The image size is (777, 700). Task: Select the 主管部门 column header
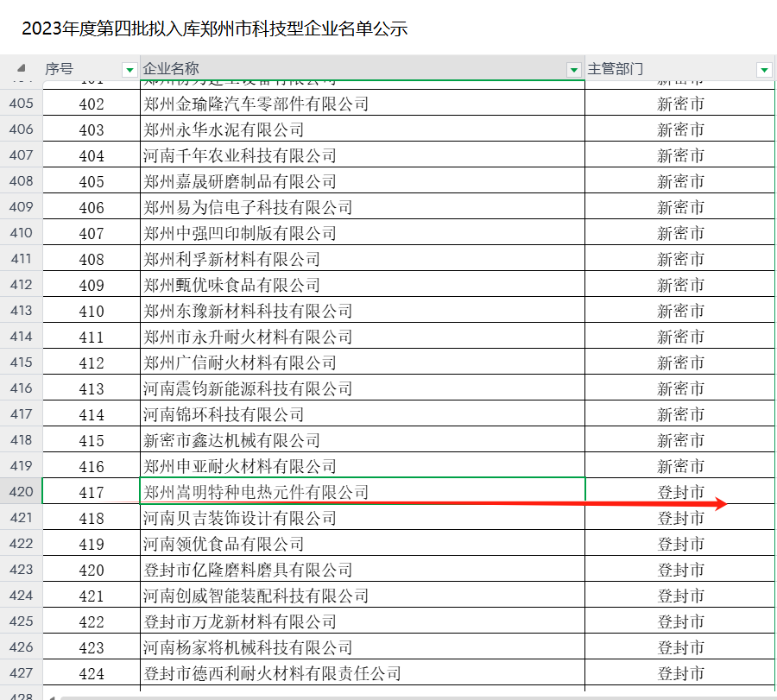point(665,69)
